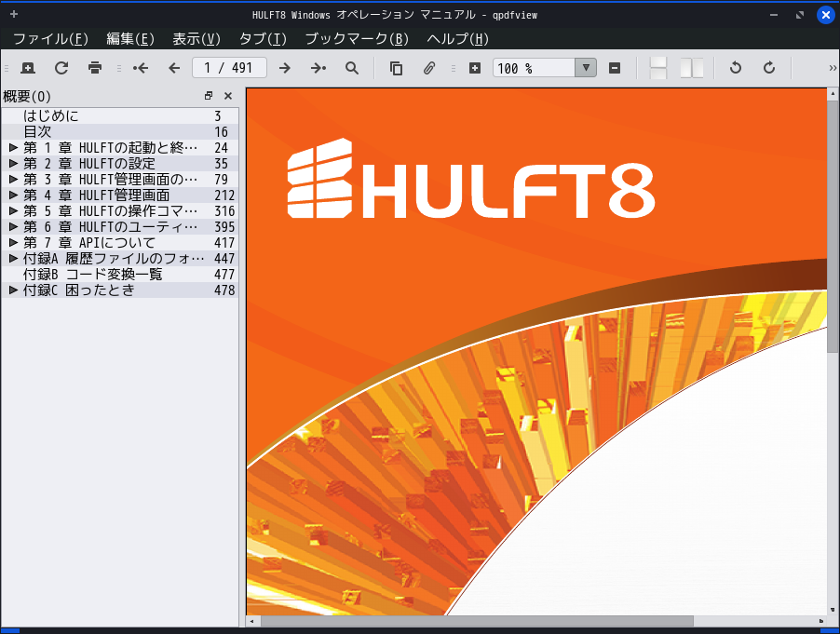Image resolution: width=840 pixels, height=634 pixels.
Task: Float the 概要 outline panel
Action: click(x=209, y=96)
